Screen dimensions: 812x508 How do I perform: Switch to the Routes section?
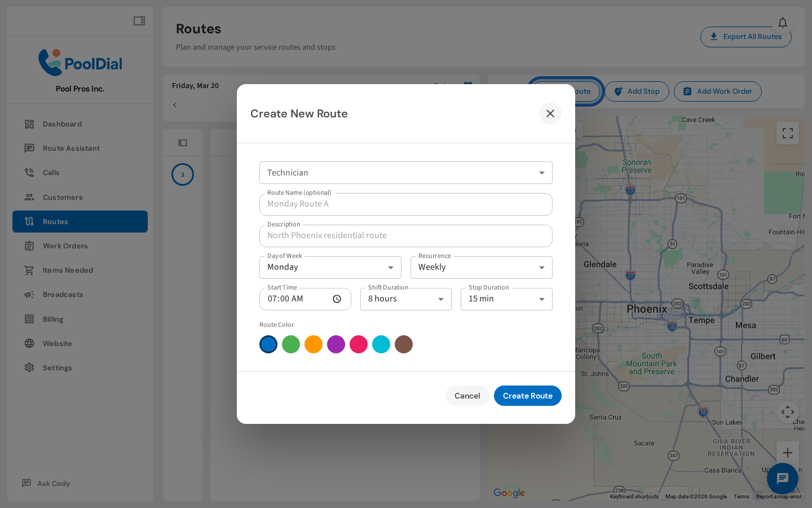point(56,221)
